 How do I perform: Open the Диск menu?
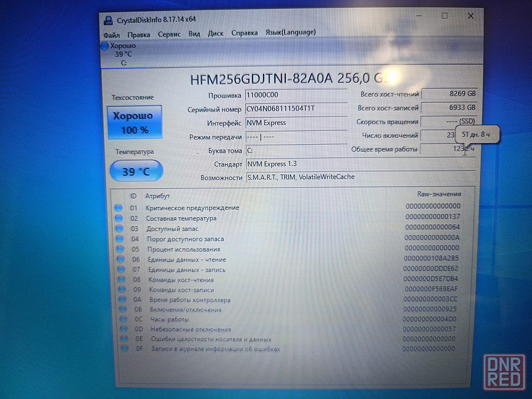click(x=215, y=34)
